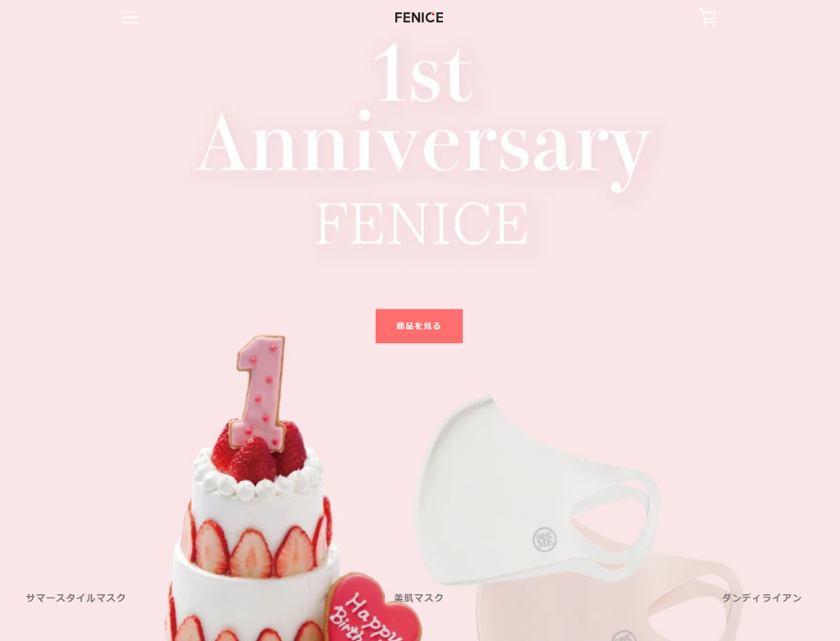The width and height of the screenshot is (840, 641).
Task: Click the SAVE ME logo on white mask
Action: 545,539
